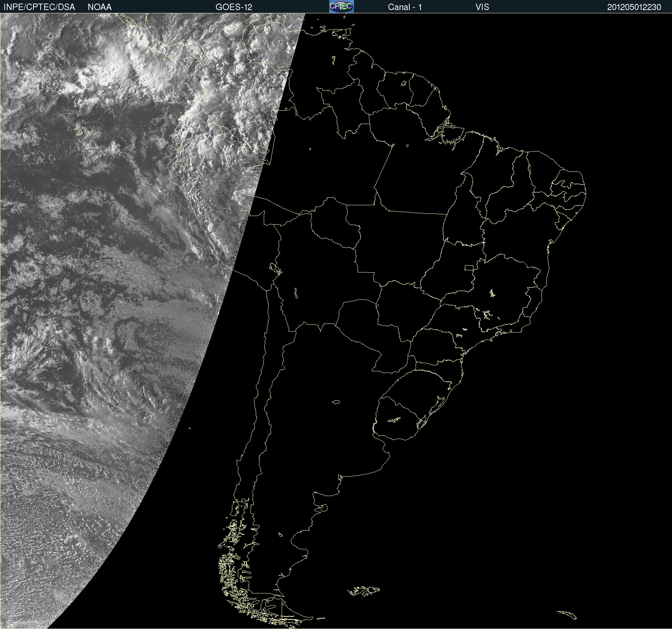This screenshot has width=672, height=629.
Task: Click the VIS label in the header
Action: (x=482, y=7)
